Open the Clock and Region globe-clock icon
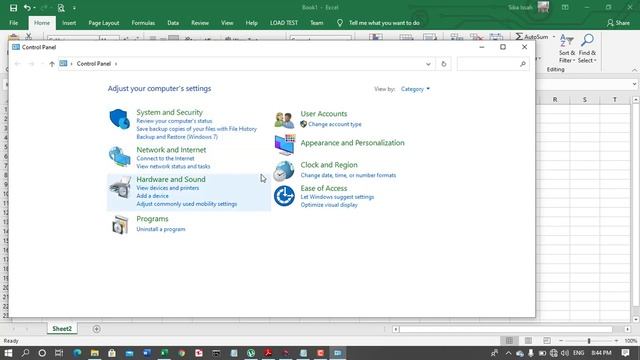Viewport: 640px width, 360px height. coord(284,171)
